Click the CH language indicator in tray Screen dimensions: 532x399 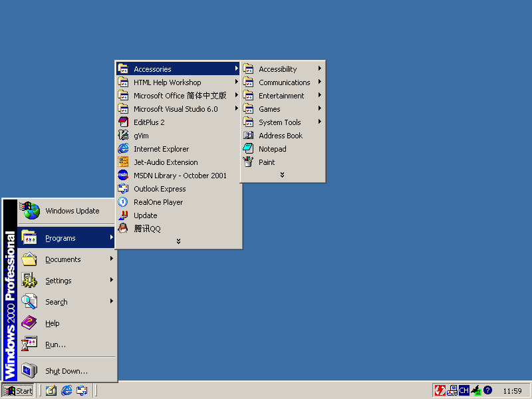[x=464, y=390]
